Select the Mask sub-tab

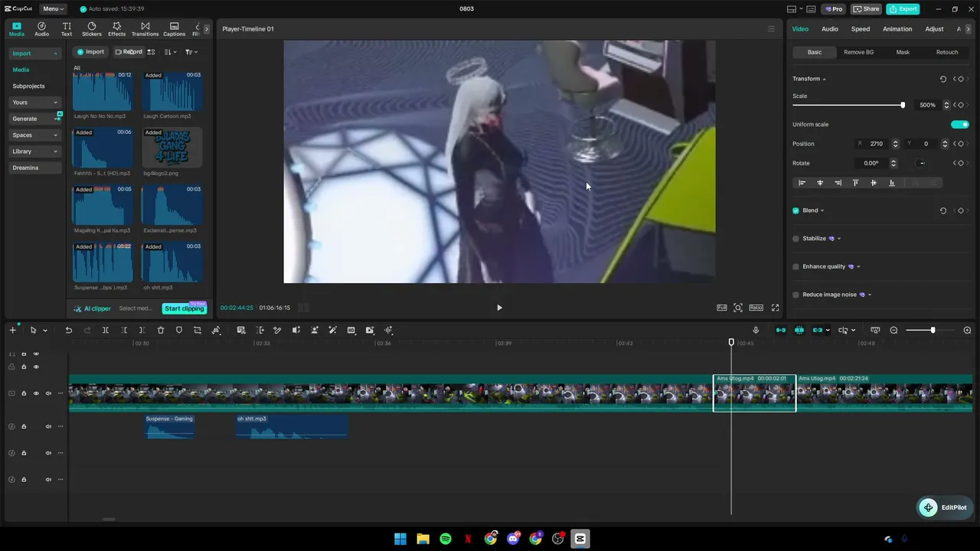(x=903, y=52)
